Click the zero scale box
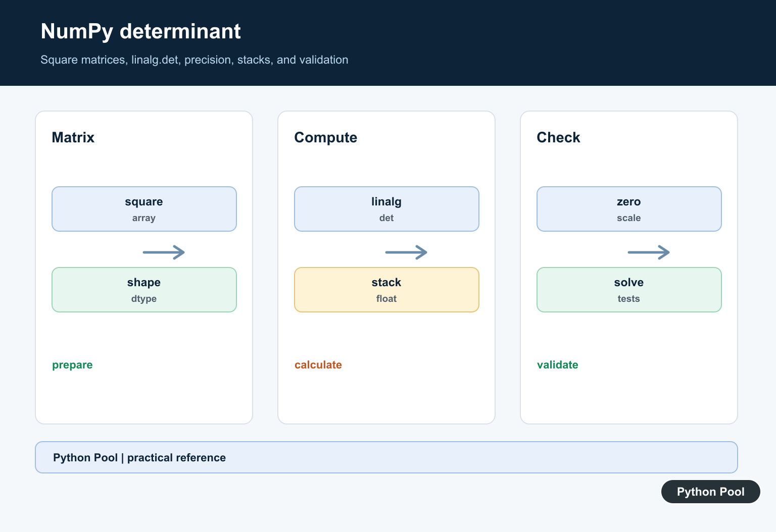Screen dimensions: 776x532 point(629,209)
